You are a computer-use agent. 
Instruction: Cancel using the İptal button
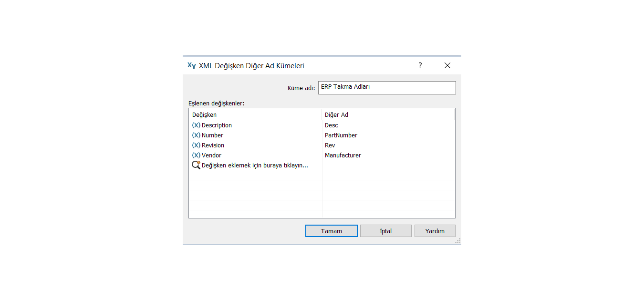(x=386, y=231)
